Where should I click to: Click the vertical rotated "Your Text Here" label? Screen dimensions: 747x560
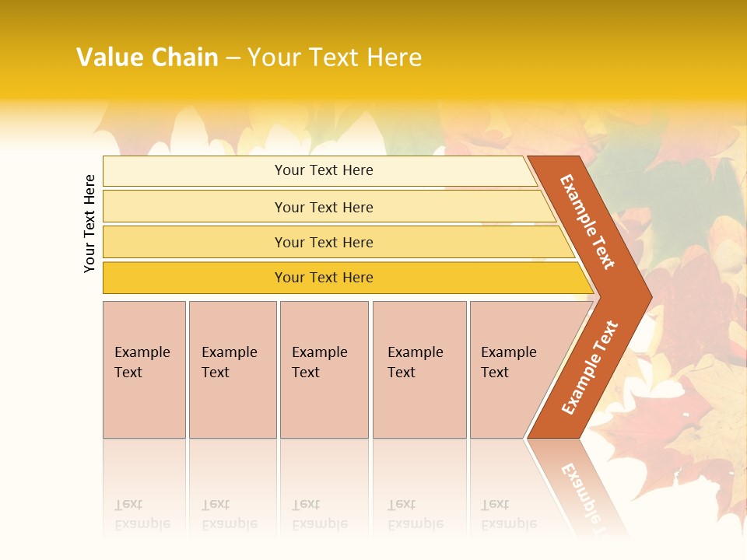pyautogui.click(x=89, y=223)
